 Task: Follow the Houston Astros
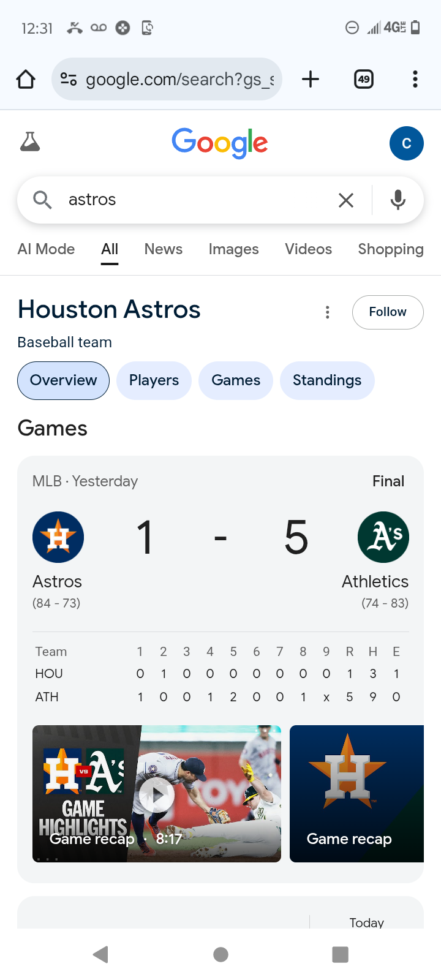(388, 312)
